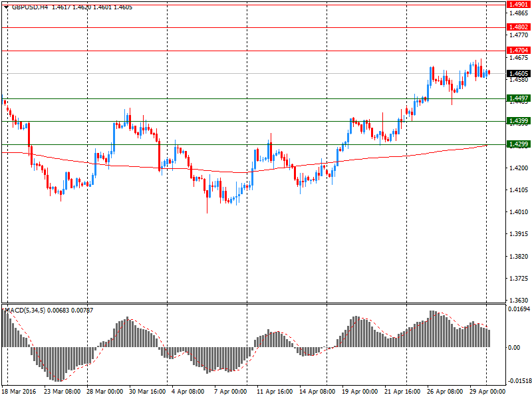Click the 1.4200 price scale value
The height and width of the screenshot is (399, 532).
coord(519,168)
